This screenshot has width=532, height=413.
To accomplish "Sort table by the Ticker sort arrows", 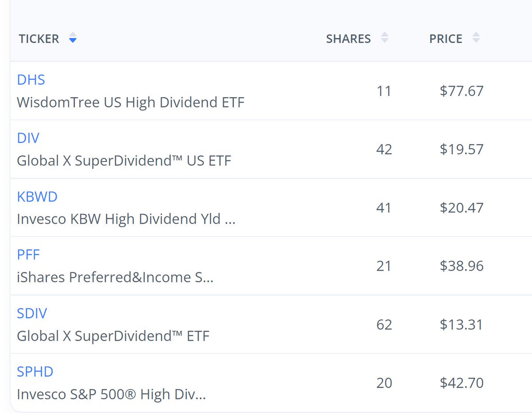I will (73, 39).
